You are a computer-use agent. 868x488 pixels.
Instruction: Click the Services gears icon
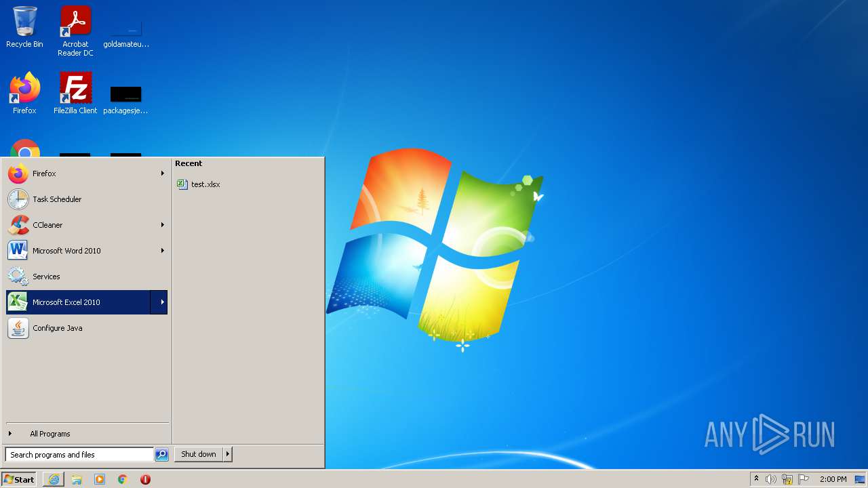(x=18, y=277)
